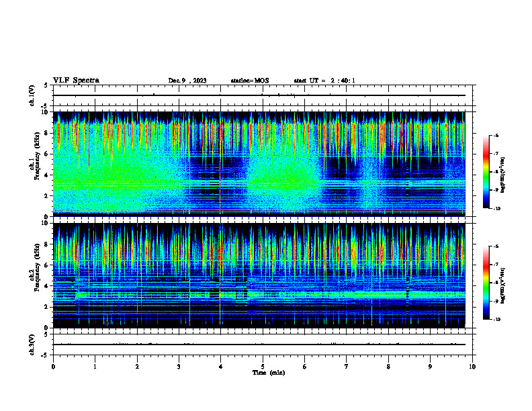The height and width of the screenshot is (411, 532).
Task: Click time axis tick label '6'
Action: coord(304,367)
